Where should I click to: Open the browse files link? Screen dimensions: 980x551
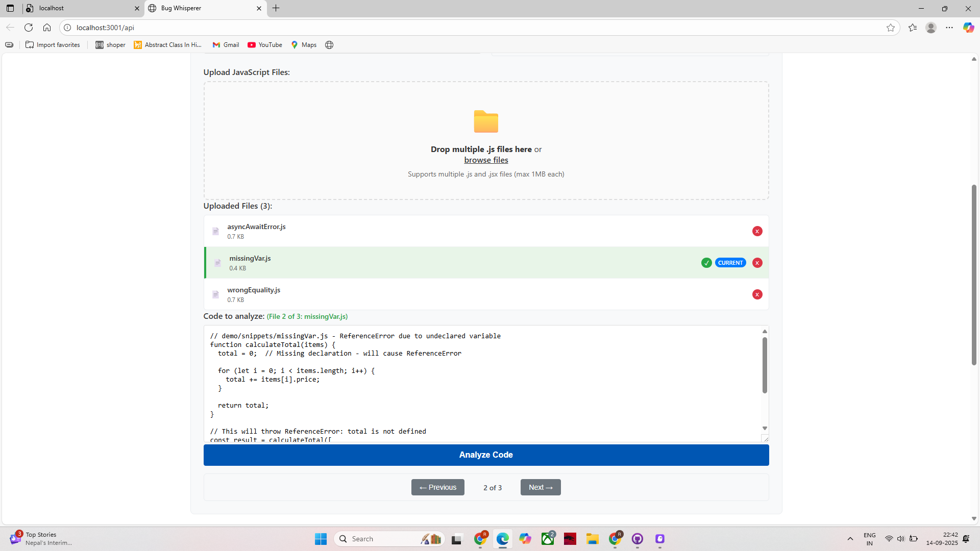[485, 160]
